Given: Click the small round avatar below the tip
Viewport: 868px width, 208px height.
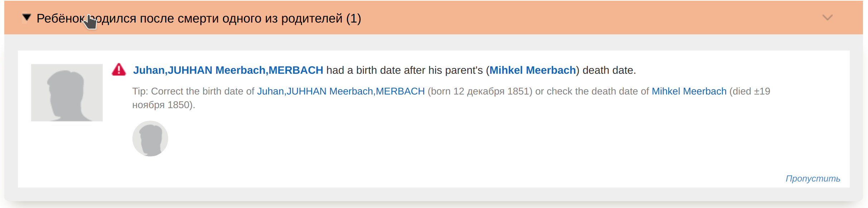Looking at the screenshot, I should point(150,139).
